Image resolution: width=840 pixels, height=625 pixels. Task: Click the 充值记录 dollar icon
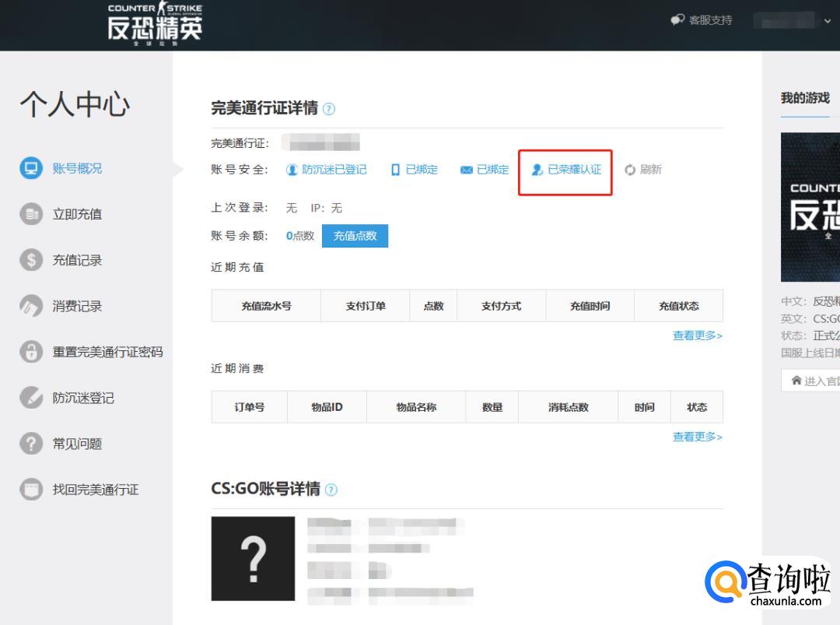(x=31, y=260)
